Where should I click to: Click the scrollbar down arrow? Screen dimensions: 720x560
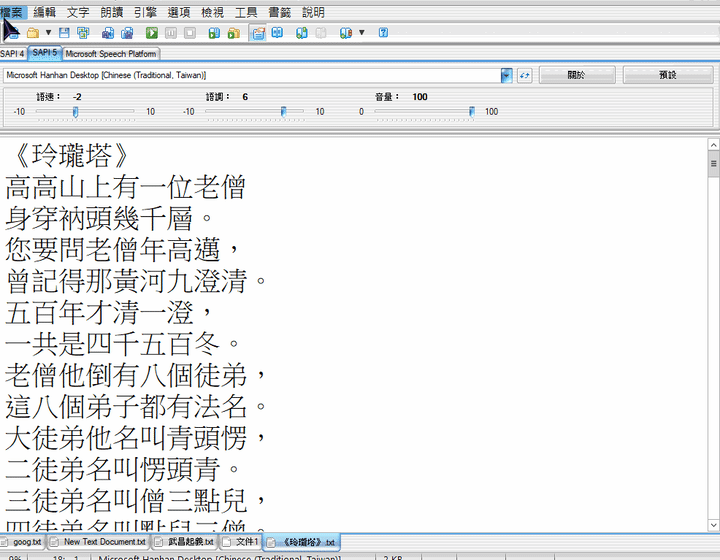tap(713, 525)
